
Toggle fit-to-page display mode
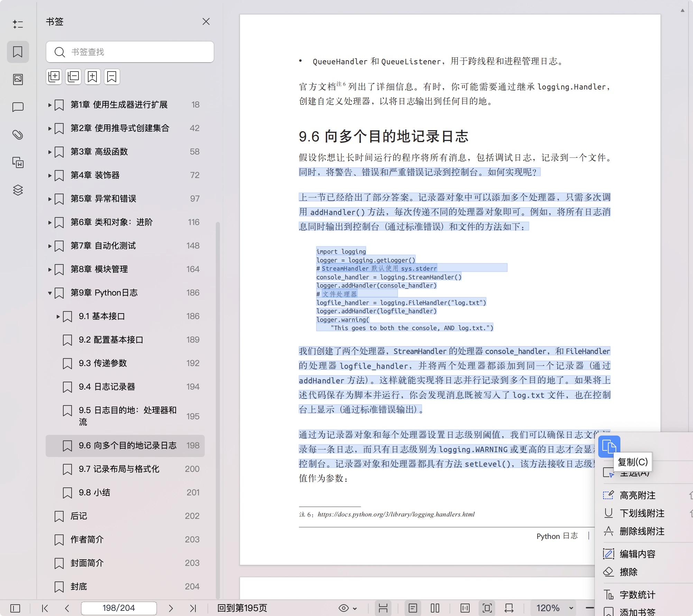(487, 608)
